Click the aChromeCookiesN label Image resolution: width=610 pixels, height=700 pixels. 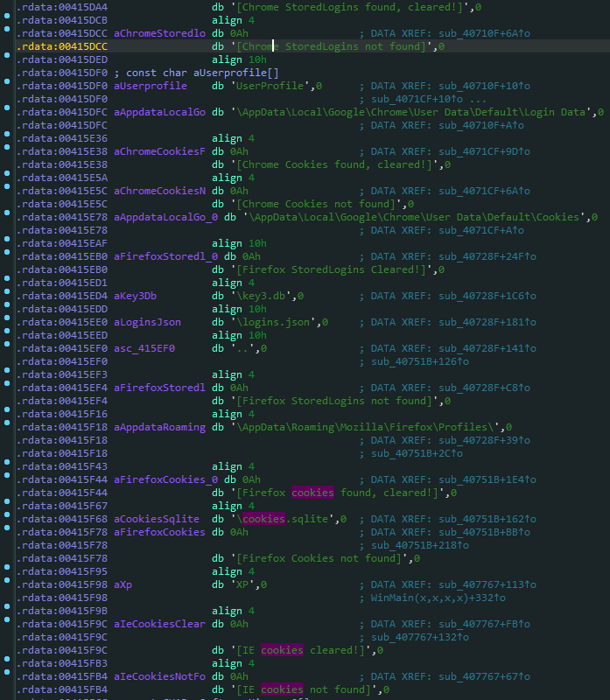159,191
